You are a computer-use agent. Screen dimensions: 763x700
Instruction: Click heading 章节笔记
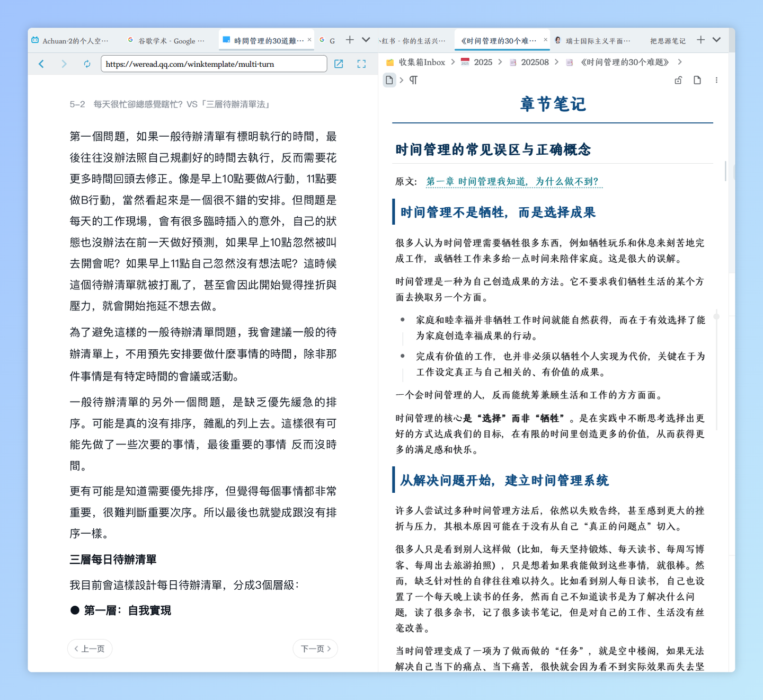[x=553, y=104]
